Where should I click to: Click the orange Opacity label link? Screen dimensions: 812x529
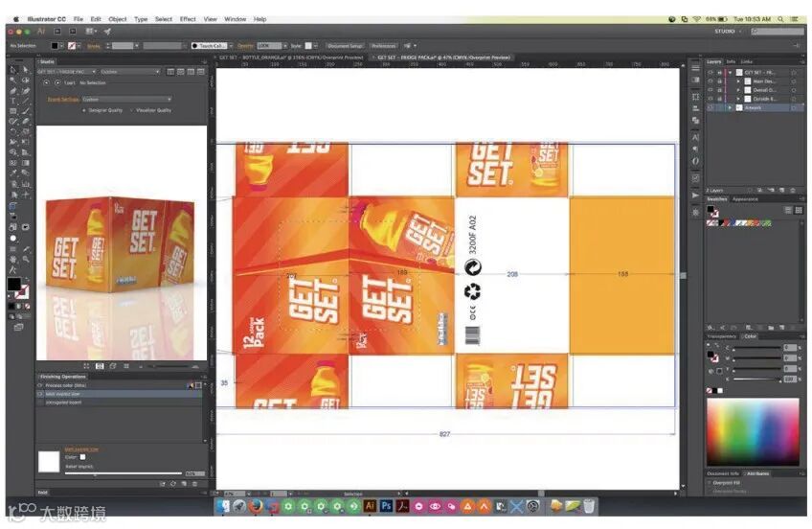(x=245, y=46)
